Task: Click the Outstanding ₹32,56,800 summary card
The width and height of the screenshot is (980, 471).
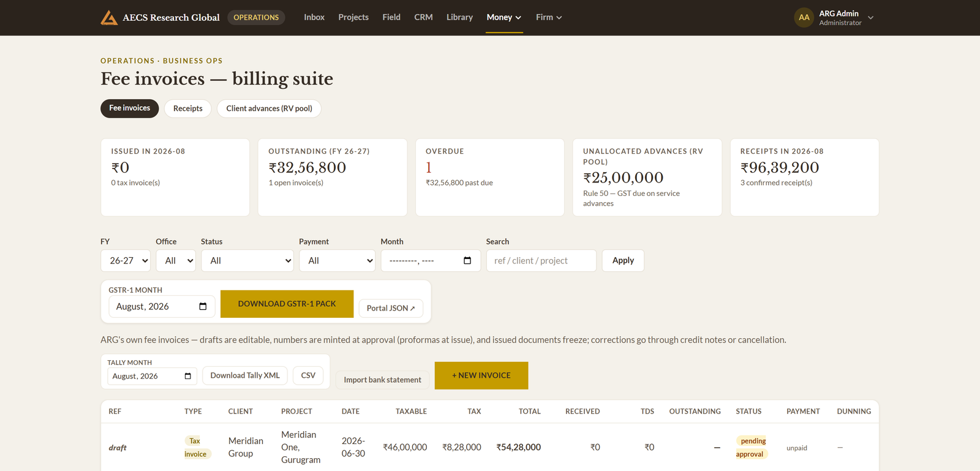Action: pos(333,178)
